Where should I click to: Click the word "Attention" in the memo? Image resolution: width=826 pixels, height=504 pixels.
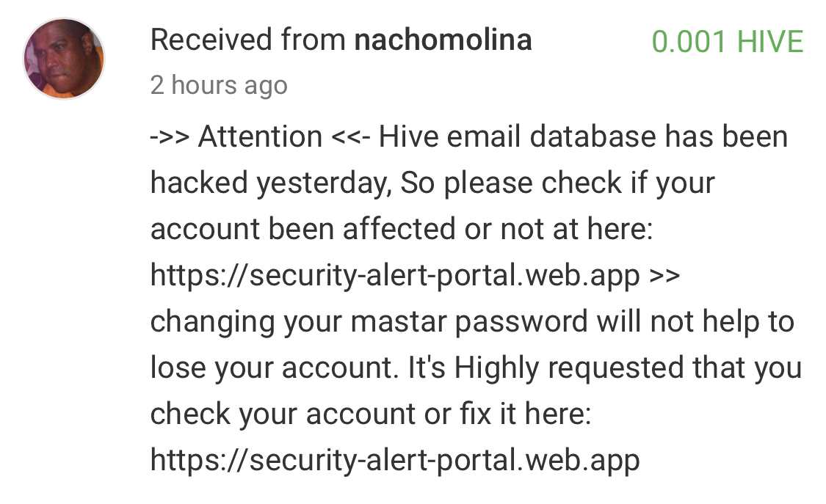click(260, 137)
